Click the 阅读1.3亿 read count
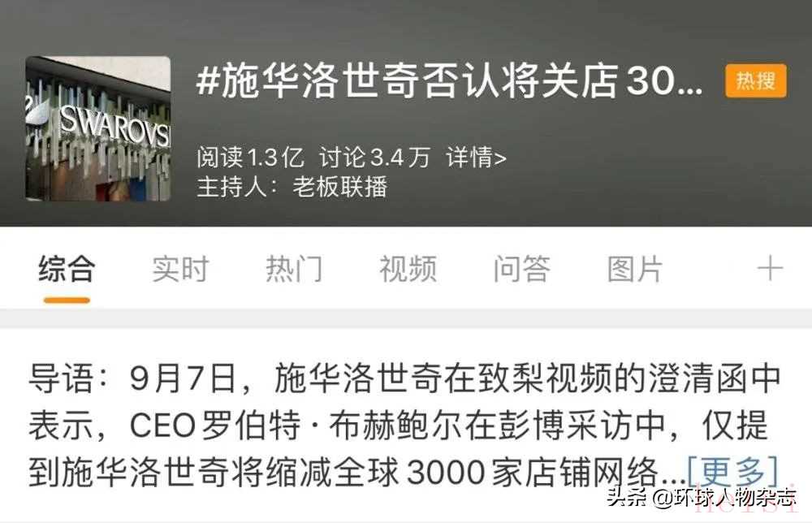 (x=250, y=157)
